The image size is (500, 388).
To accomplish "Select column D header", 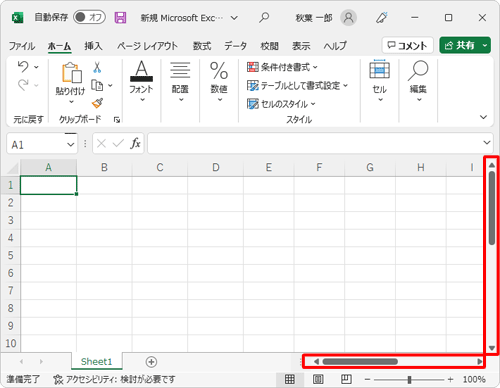I will click(216, 167).
